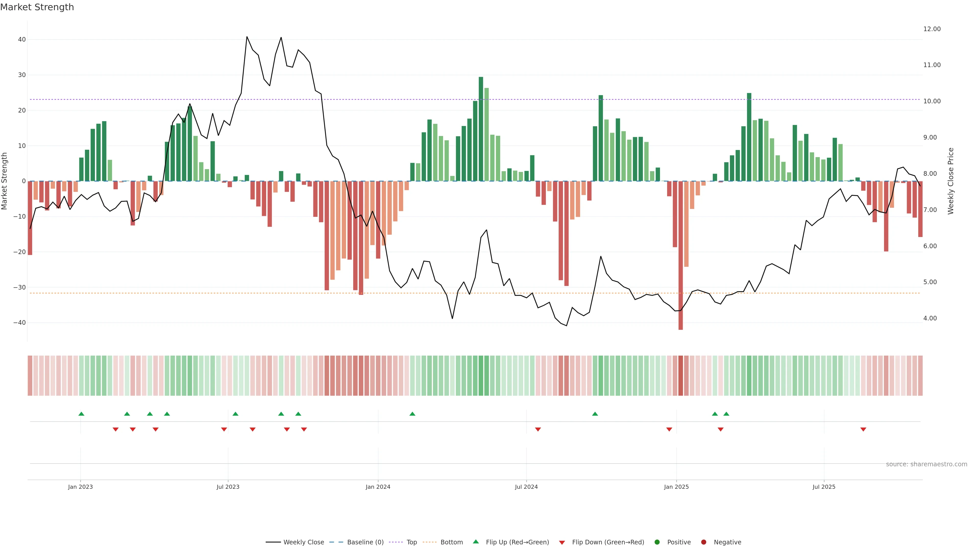Click the tallest green bar near 30
This screenshot has width=980, height=551.
click(x=481, y=129)
